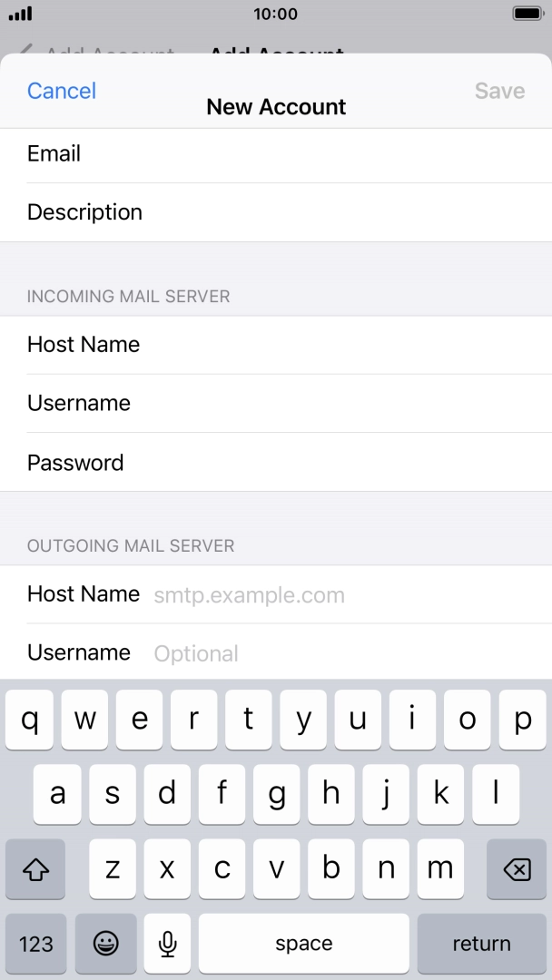Tap the h key
Screen dimensions: 552x980
coord(330,794)
